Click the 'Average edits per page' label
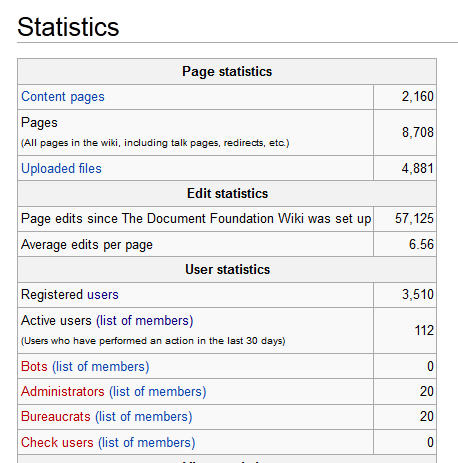Image resolution: width=458 pixels, height=463 pixels. point(87,245)
